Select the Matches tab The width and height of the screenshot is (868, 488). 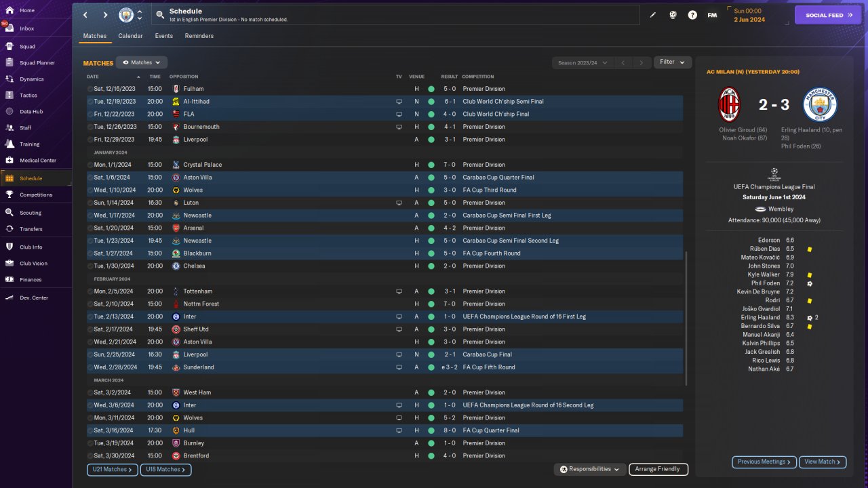pyautogui.click(x=95, y=36)
